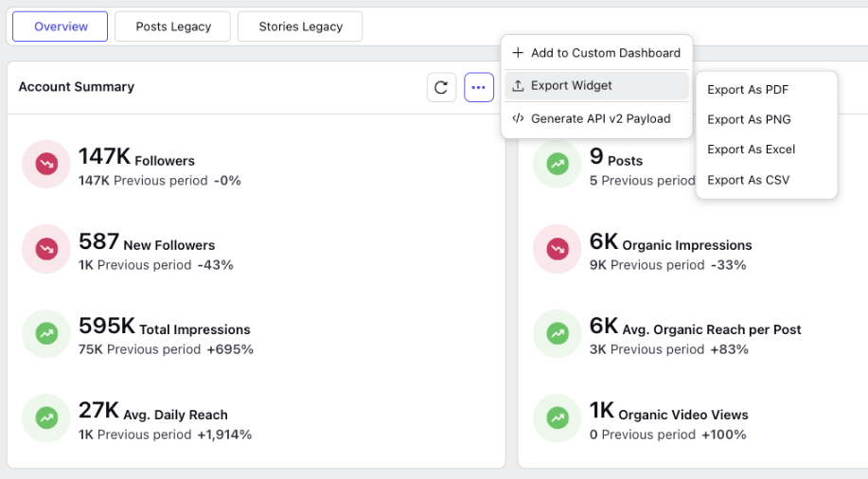Click the Organic Video Views trend icon
Screen dimensions: 868x479
558,417
